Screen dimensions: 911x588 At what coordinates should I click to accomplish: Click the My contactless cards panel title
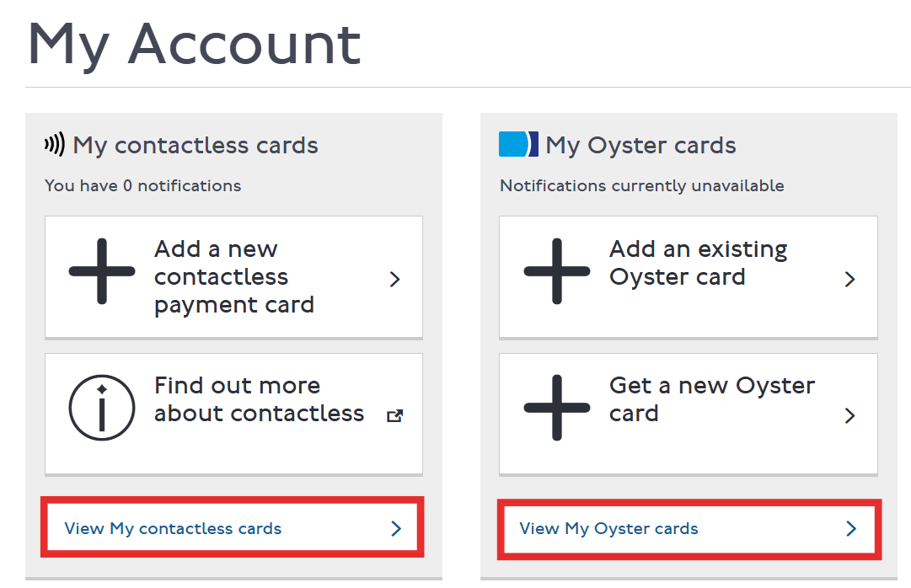[x=196, y=145]
